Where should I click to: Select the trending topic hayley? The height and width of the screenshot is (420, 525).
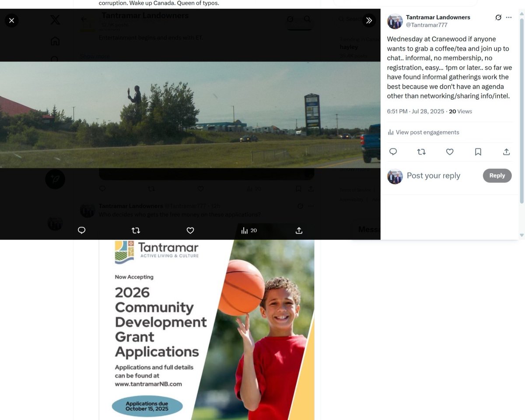pos(349,47)
